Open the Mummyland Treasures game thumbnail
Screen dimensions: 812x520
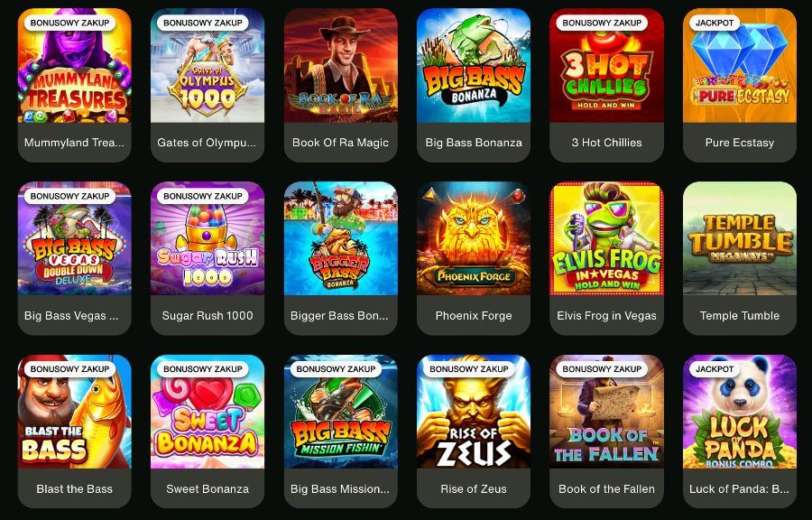(75, 85)
